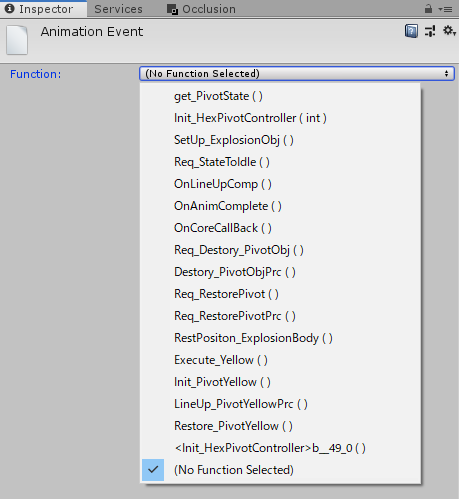Choose Req_RestorePivotPrc ( ) entry
459x499 pixels.
(x=280, y=316)
